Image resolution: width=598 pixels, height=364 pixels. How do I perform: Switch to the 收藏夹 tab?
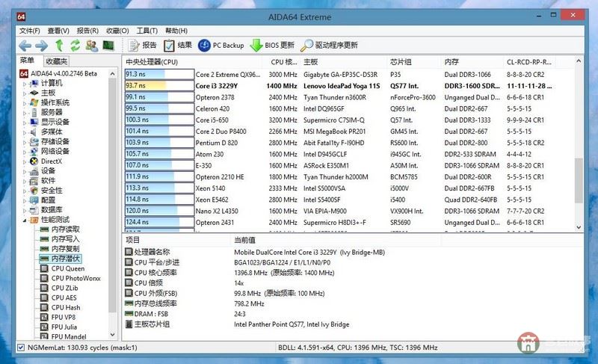[x=57, y=61]
